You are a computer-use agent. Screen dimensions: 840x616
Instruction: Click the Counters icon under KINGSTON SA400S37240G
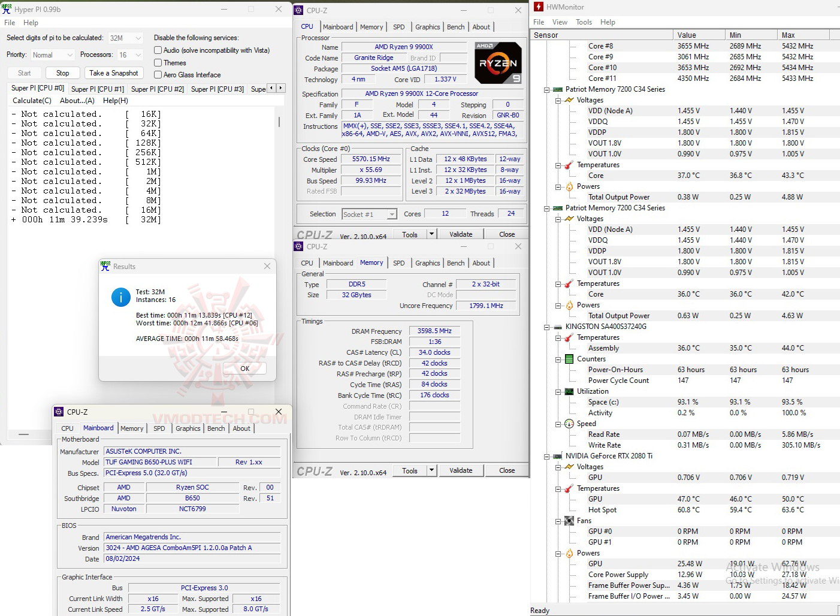(569, 359)
